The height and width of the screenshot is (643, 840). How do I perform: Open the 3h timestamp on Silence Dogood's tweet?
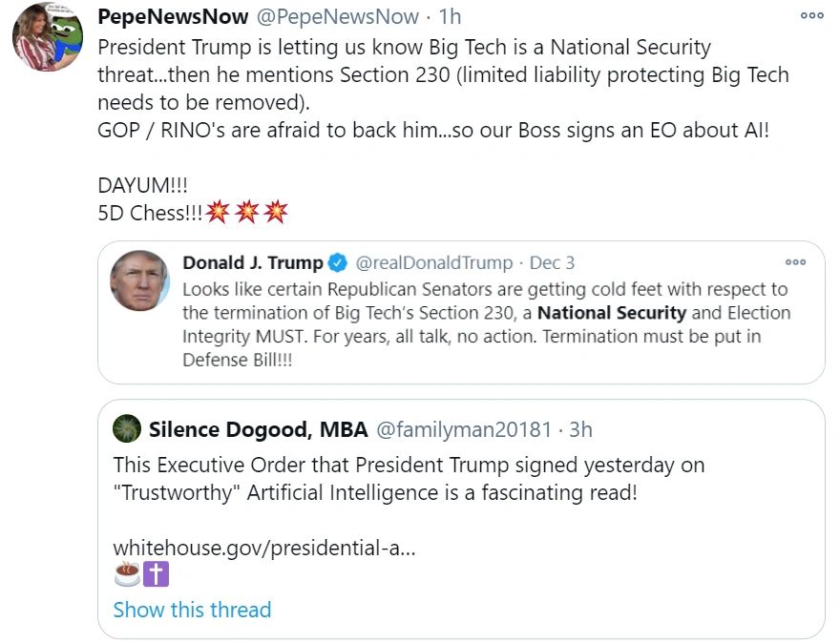tap(580, 429)
